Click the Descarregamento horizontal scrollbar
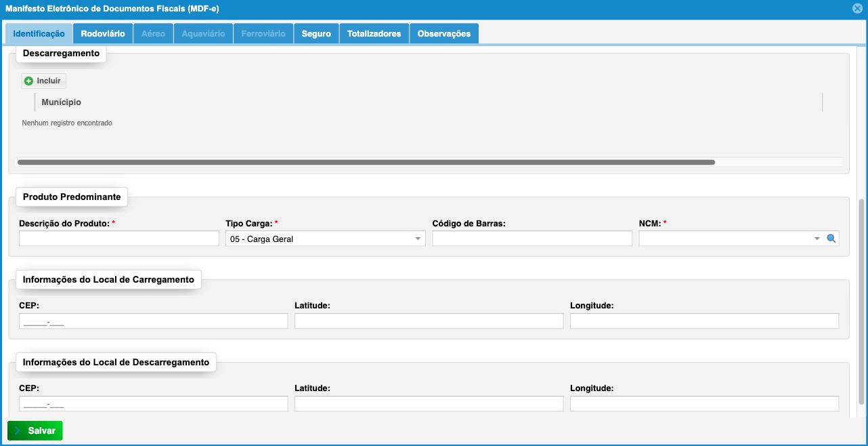The width and height of the screenshot is (868, 446). point(366,163)
